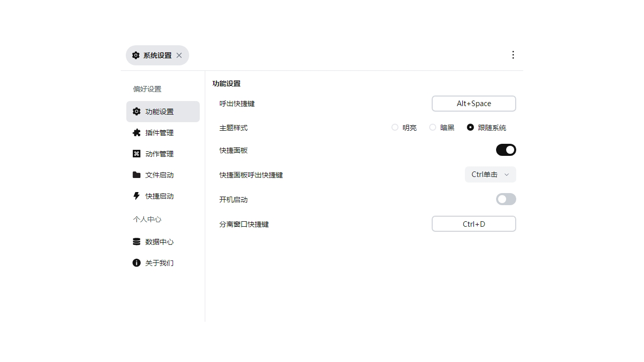Choose the 暗黑 theme option

pos(433,127)
